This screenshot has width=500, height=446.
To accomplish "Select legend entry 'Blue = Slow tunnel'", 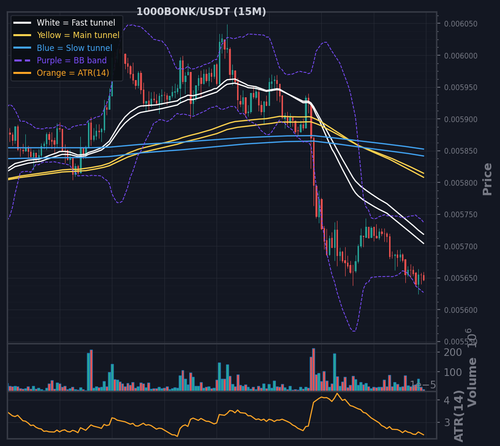I will (63, 48).
